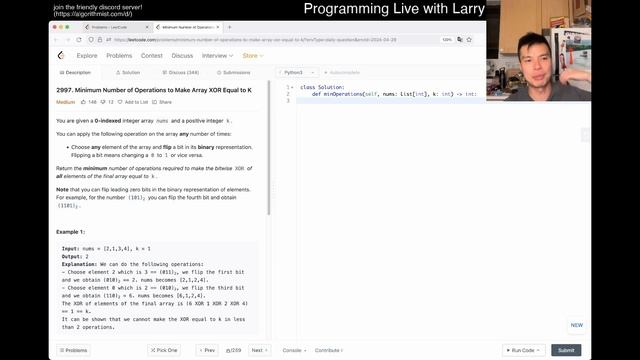Click the Share button
This screenshot has height=360, width=640.
162,102
